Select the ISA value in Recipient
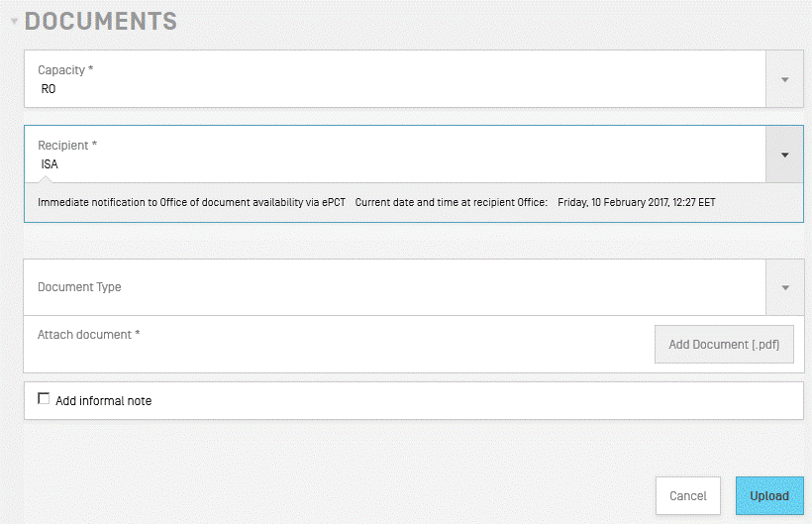812x524 pixels. pos(50,164)
